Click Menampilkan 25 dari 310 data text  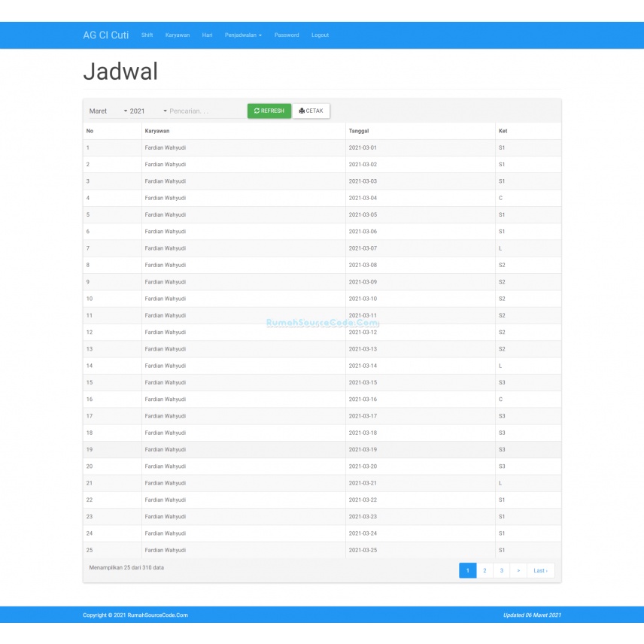coord(126,567)
